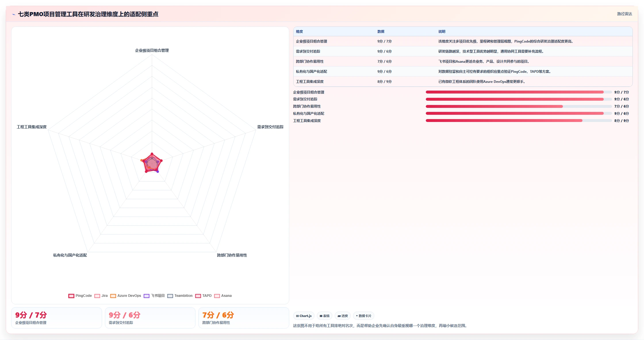Click the radar polygon at chart center

pos(152,163)
